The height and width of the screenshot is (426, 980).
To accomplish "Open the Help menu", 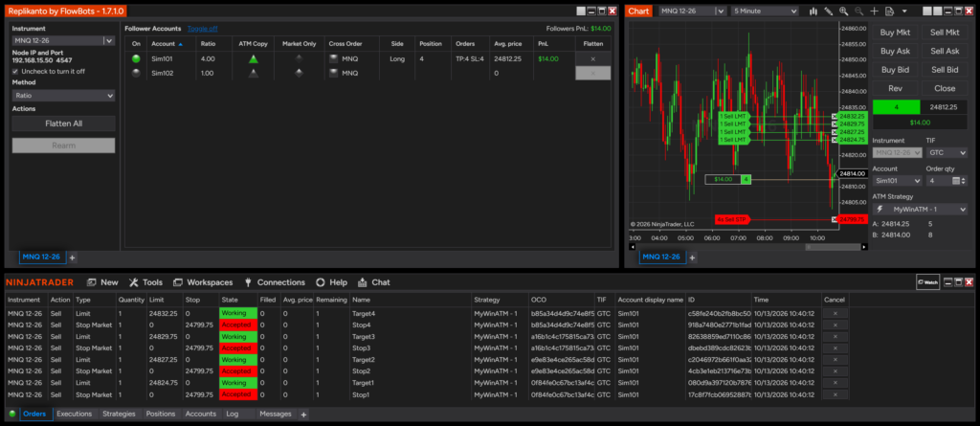I will point(331,282).
